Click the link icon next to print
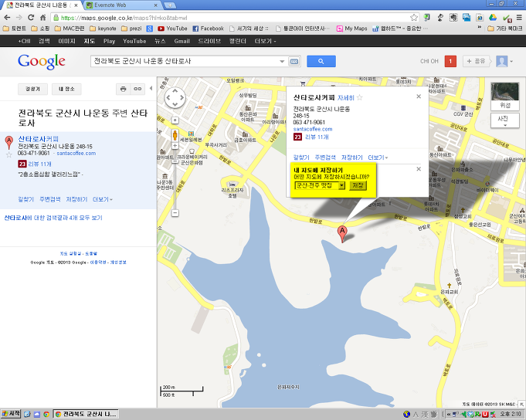Viewport: 526px width, 420px height. pyautogui.click(x=137, y=89)
